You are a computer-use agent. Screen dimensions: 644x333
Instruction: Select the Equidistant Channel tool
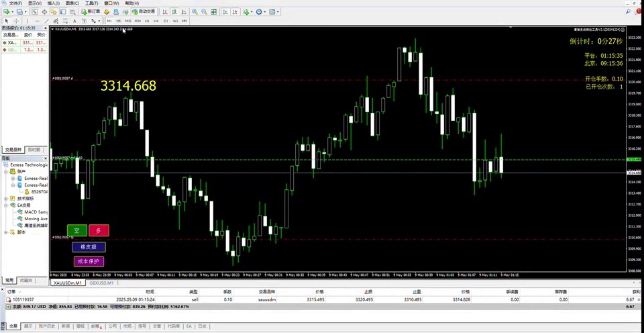click(x=56, y=21)
